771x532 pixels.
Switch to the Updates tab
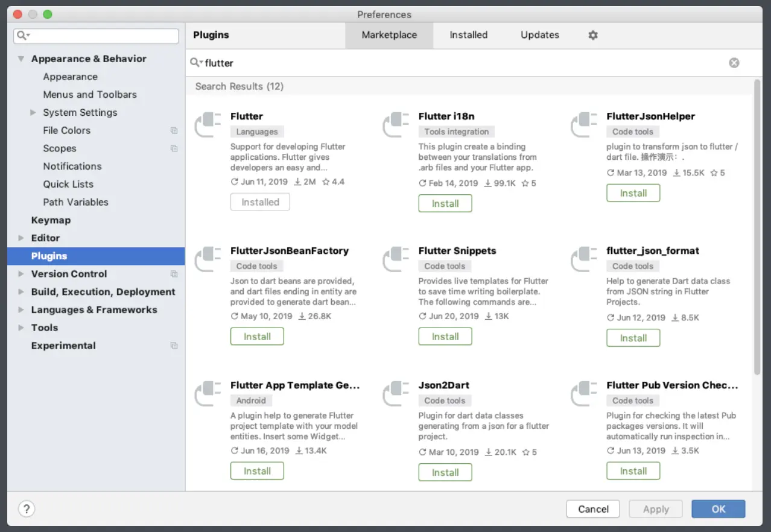540,35
